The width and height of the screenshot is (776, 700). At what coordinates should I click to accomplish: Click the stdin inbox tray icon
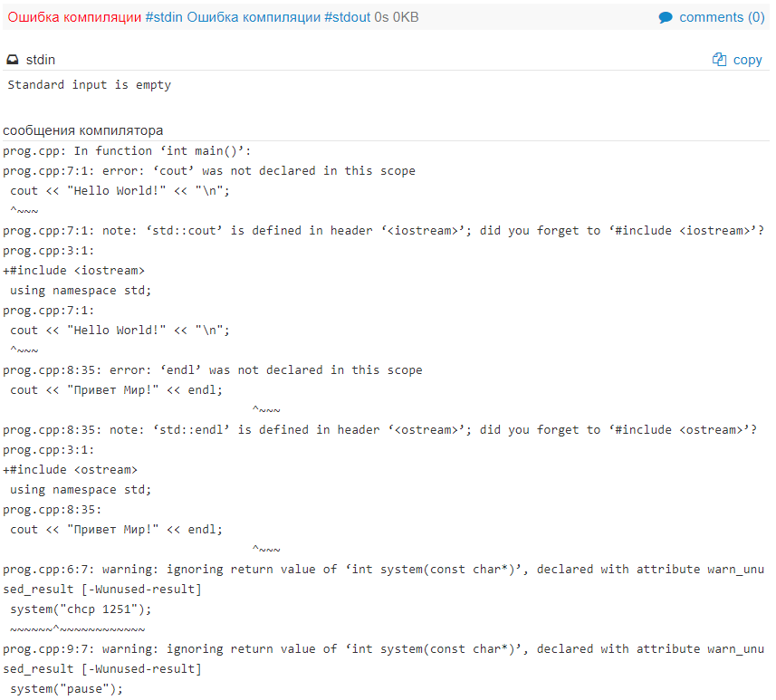13,60
